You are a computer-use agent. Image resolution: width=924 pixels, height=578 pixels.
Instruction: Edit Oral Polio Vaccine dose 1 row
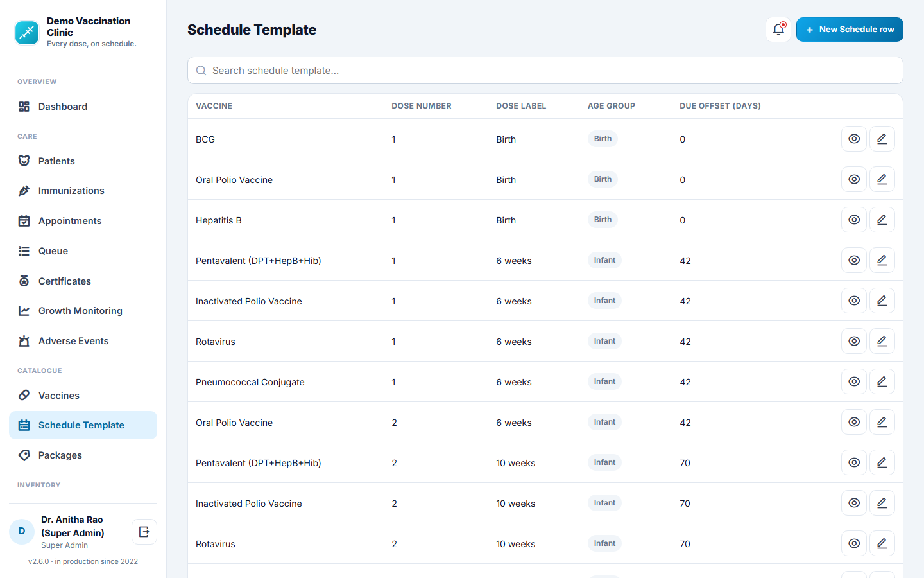point(882,179)
